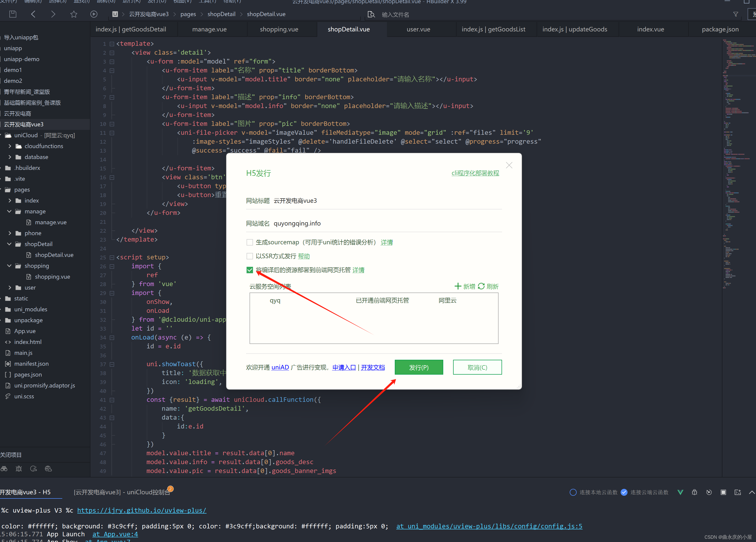Viewport: 756px width, 542px height.
Task: Select the qyq cloud space row
Action: pos(374,300)
